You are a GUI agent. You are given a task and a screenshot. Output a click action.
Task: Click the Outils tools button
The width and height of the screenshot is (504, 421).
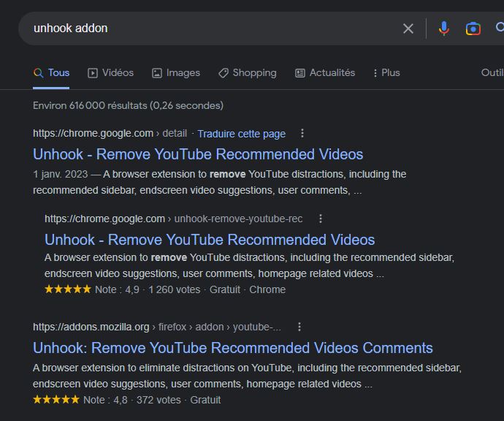point(492,73)
